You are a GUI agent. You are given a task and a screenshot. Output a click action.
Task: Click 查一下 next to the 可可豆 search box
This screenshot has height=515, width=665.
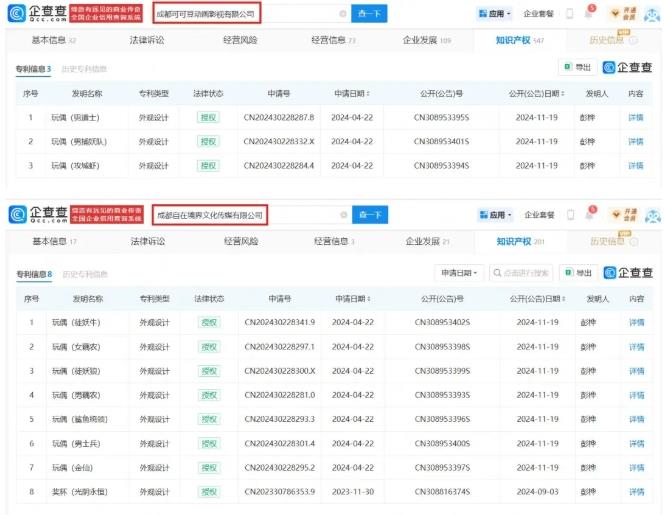pos(369,14)
